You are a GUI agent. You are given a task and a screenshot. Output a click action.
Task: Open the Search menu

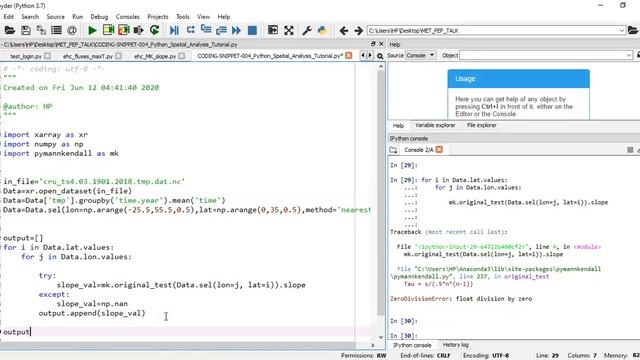tap(30, 17)
